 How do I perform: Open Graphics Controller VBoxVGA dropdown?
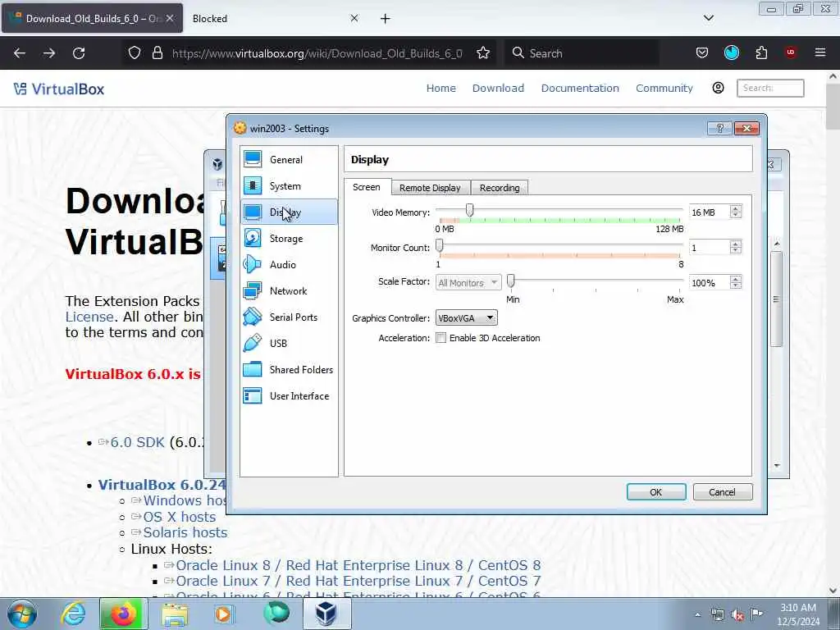pos(466,317)
